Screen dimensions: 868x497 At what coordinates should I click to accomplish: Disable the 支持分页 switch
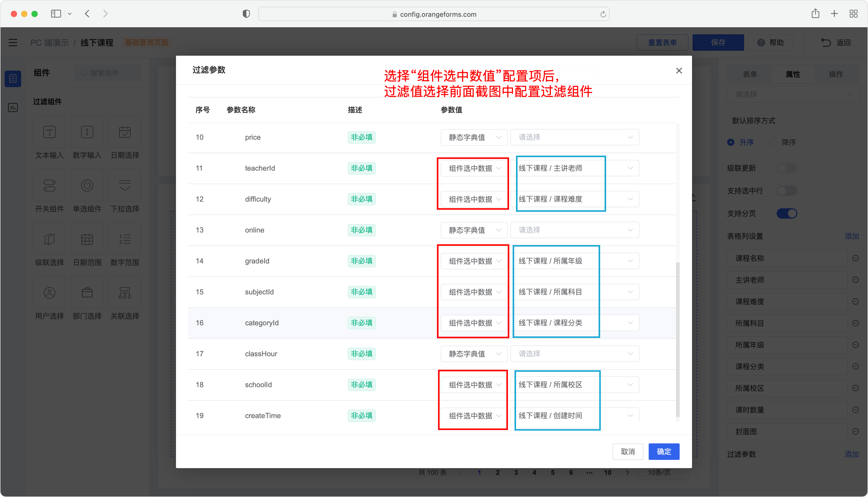point(787,214)
